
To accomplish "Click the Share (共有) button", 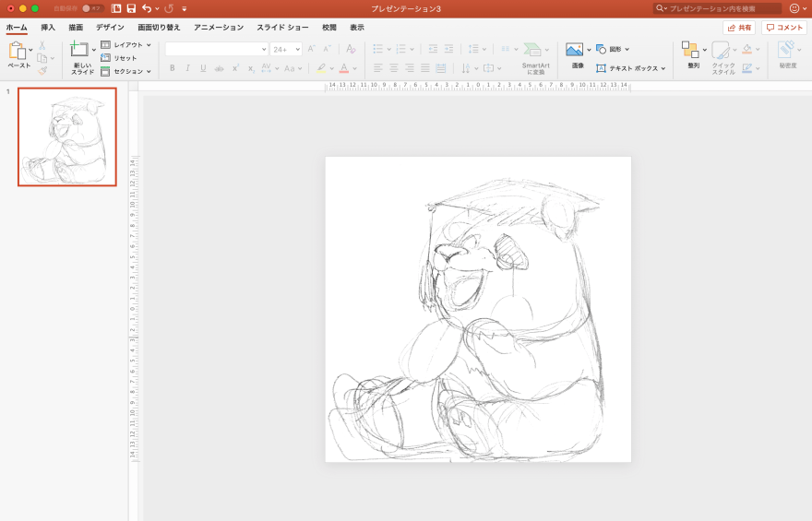I will (x=738, y=28).
